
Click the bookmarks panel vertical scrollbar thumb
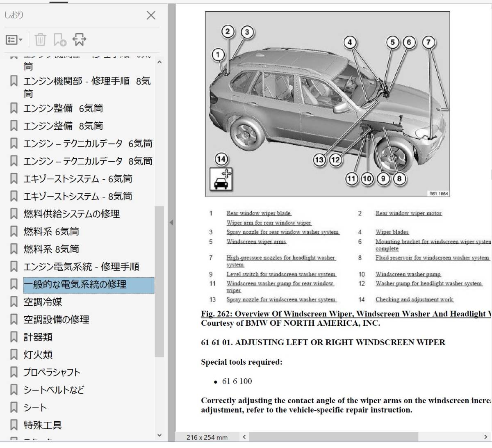pos(159,281)
